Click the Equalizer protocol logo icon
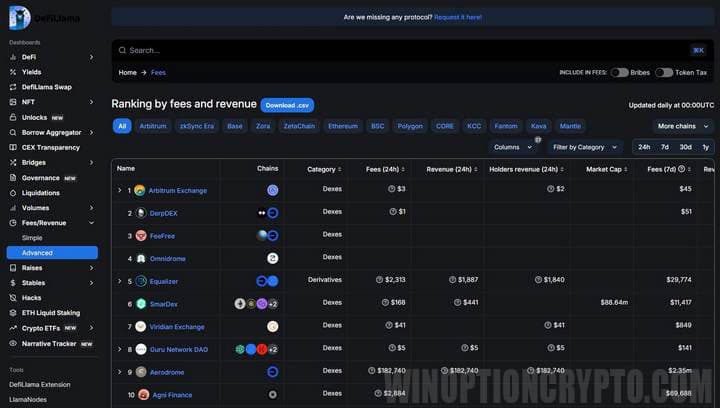This screenshot has width=720, height=408. point(140,281)
